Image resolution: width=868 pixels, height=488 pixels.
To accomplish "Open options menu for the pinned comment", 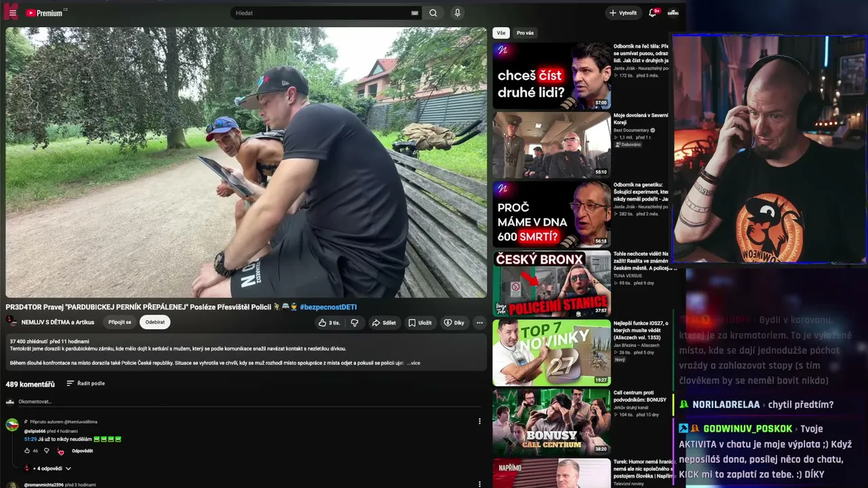I will tap(479, 421).
